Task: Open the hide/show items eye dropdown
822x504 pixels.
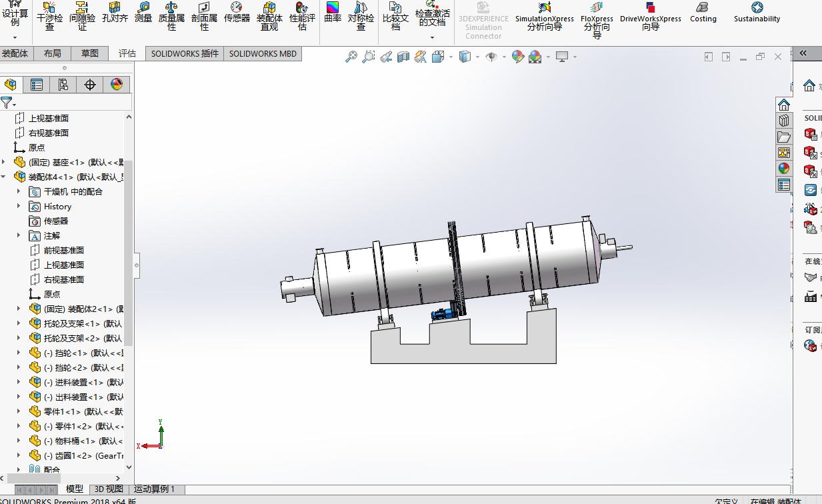Action: 494,57
